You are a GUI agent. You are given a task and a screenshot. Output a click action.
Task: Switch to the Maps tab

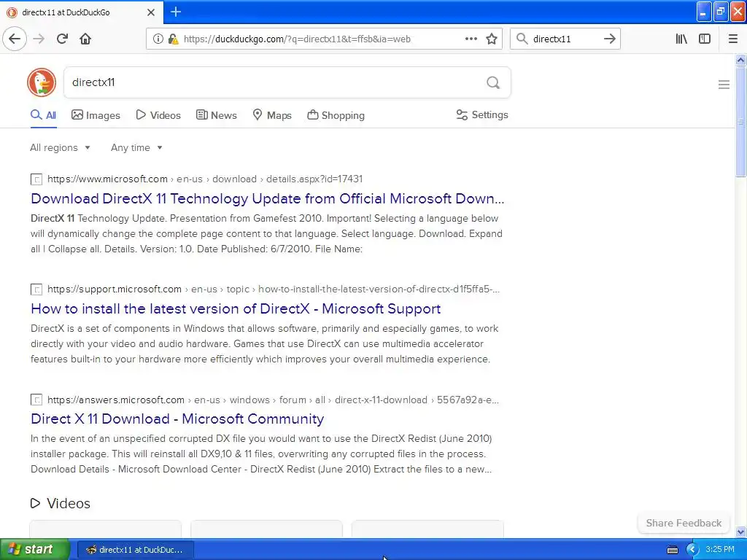click(x=272, y=115)
